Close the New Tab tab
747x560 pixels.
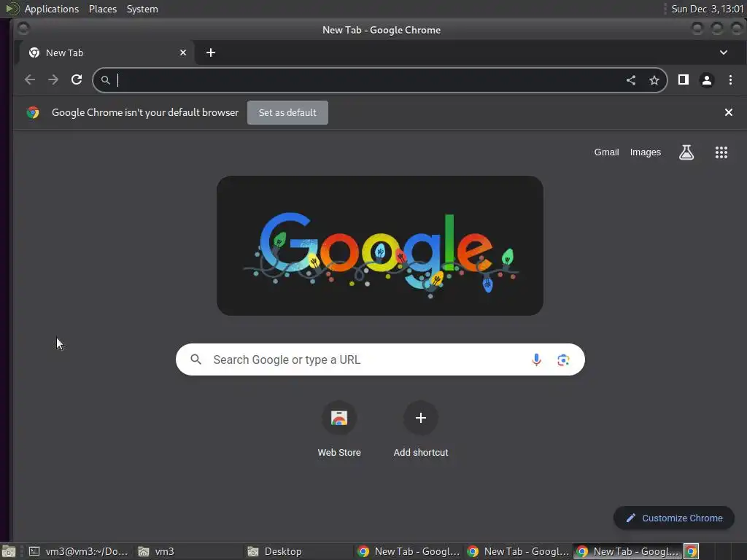point(183,52)
